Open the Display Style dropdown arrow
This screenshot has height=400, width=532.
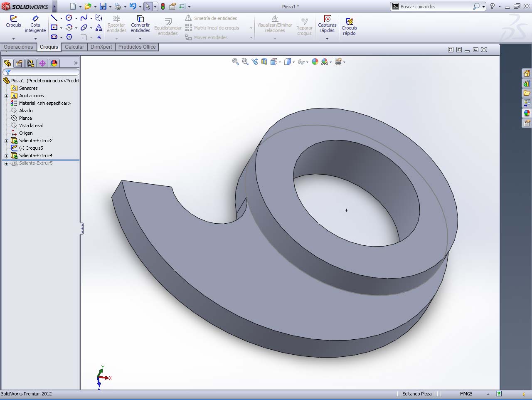[x=293, y=62]
